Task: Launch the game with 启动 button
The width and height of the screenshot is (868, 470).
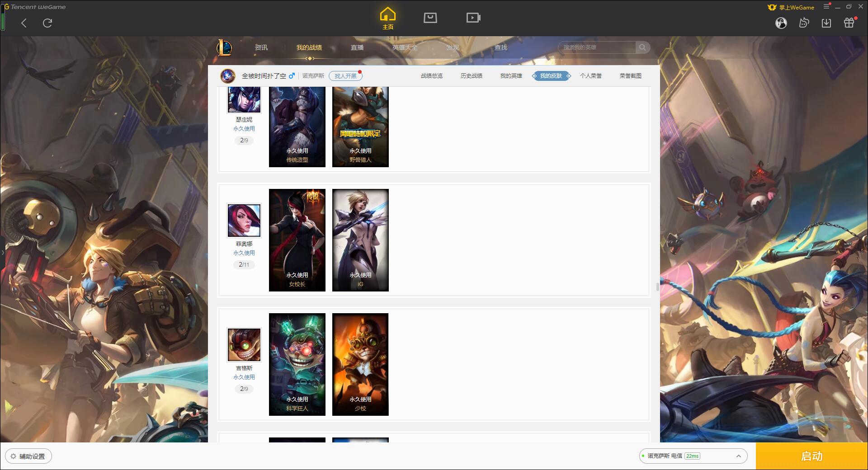Action: 812,456
